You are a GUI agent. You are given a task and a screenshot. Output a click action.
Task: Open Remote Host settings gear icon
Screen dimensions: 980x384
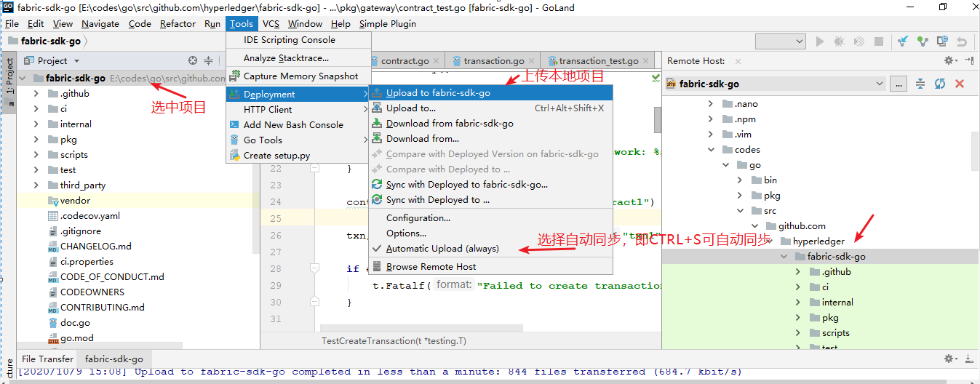950,61
